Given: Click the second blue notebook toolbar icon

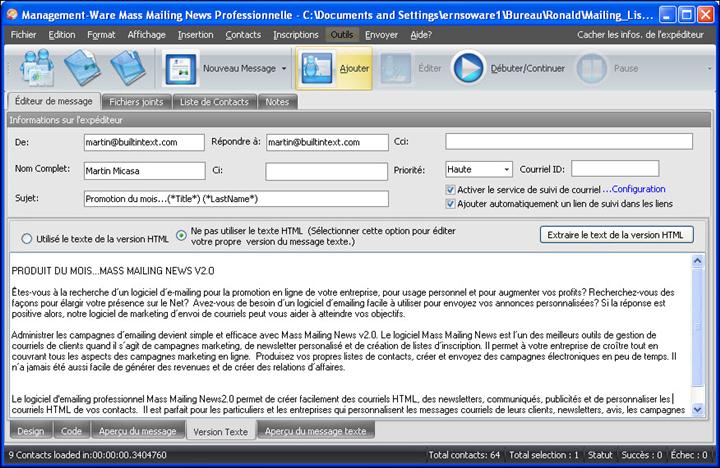Looking at the screenshot, I should tap(128, 68).
